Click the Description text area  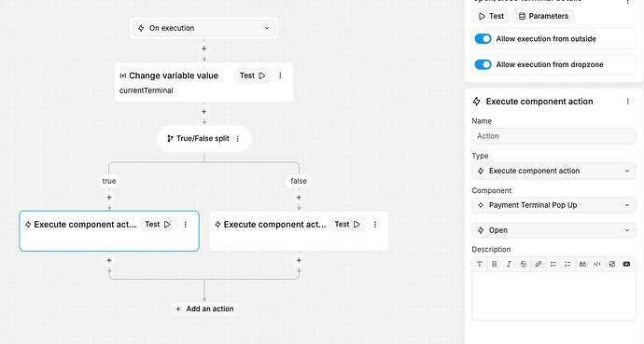click(x=553, y=296)
